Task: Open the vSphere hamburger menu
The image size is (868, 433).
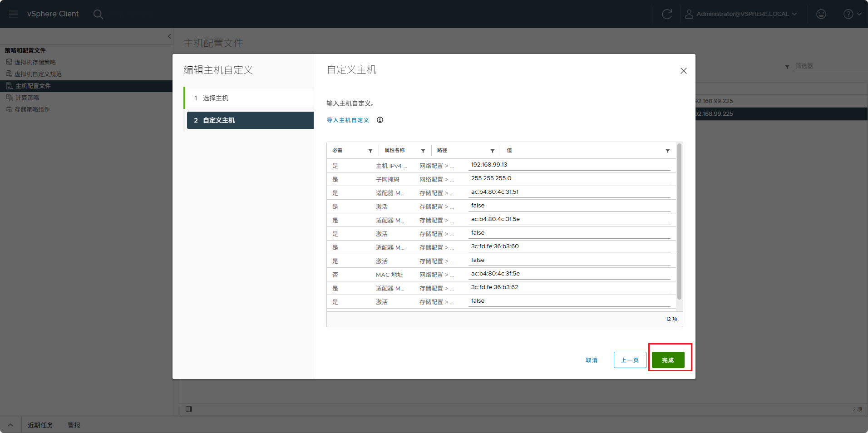Action: pos(14,14)
